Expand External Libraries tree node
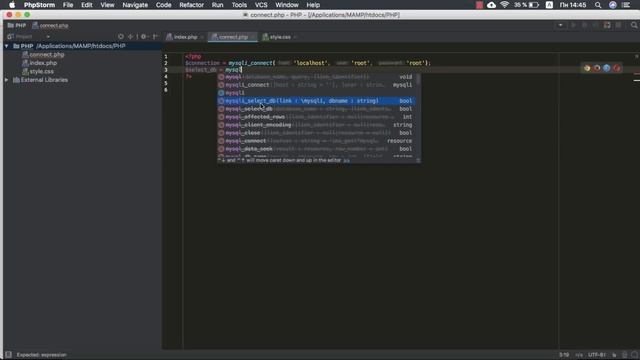Viewport: 640px width, 360px height. [x=7, y=80]
